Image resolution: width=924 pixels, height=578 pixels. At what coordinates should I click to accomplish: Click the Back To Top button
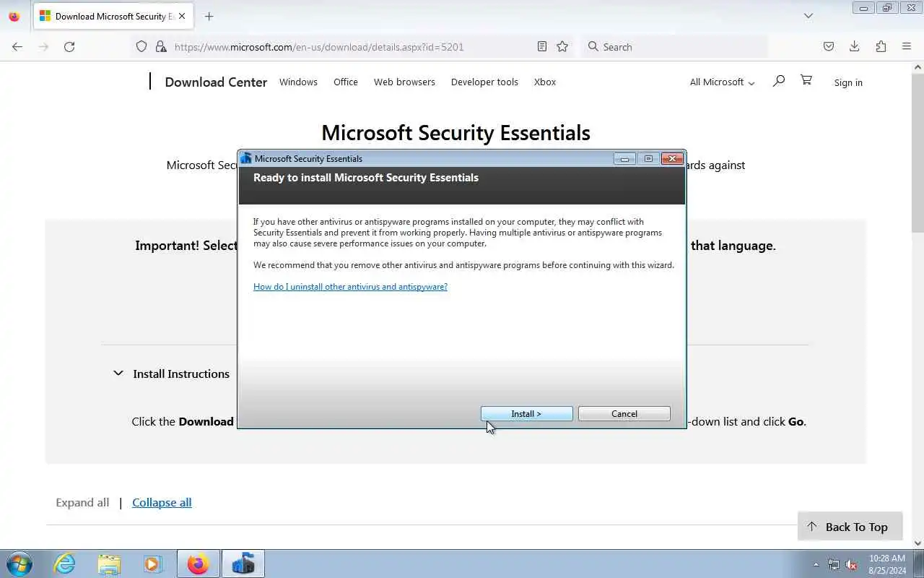(850, 527)
